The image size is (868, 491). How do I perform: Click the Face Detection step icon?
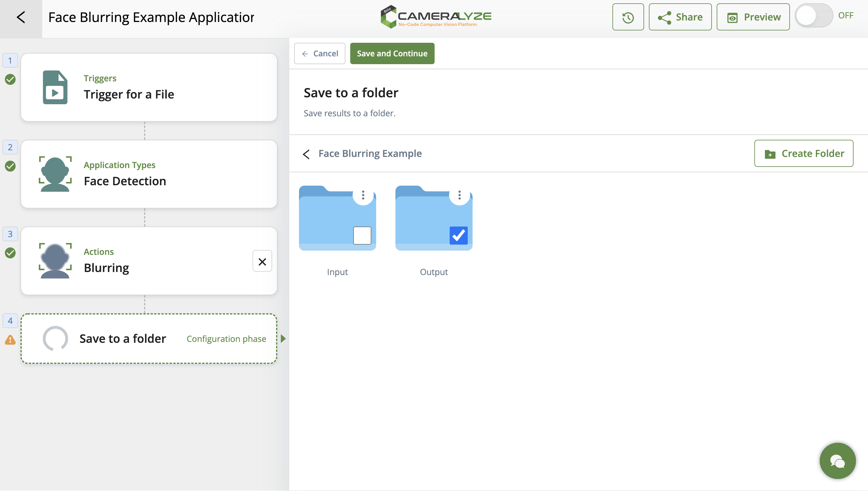point(55,174)
